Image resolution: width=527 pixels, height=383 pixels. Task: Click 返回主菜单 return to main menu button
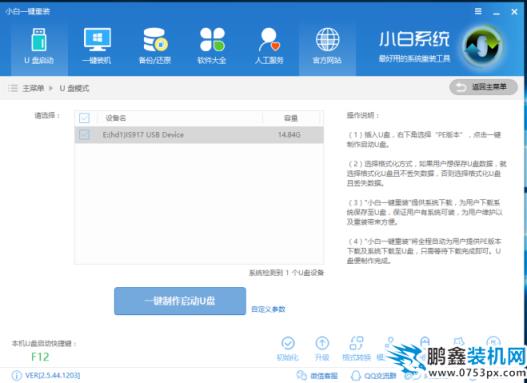(x=483, y=87)
